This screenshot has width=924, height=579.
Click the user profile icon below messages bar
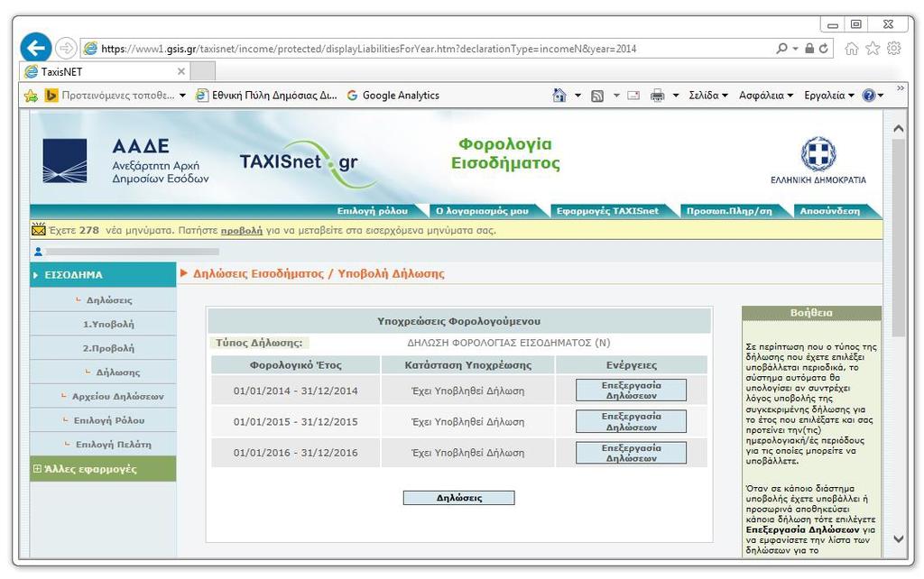38,252
